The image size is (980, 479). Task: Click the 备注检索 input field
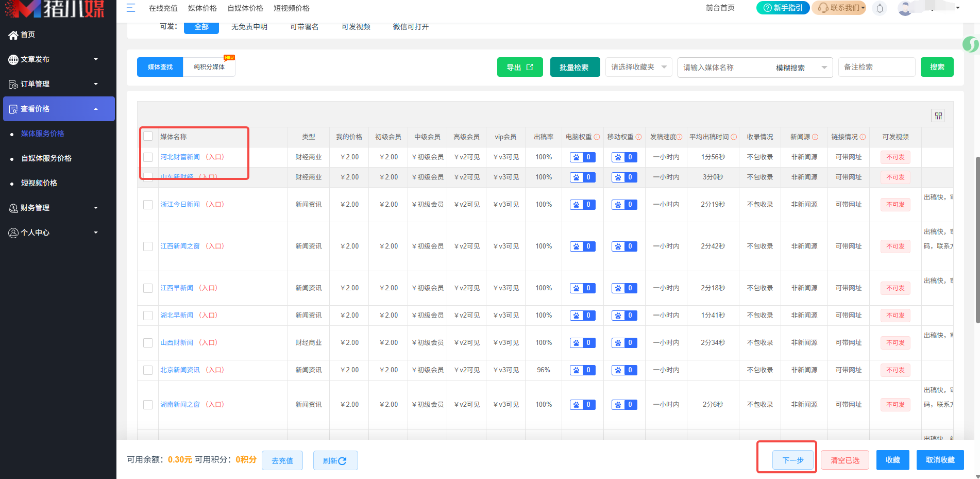(x=876, y=67)
